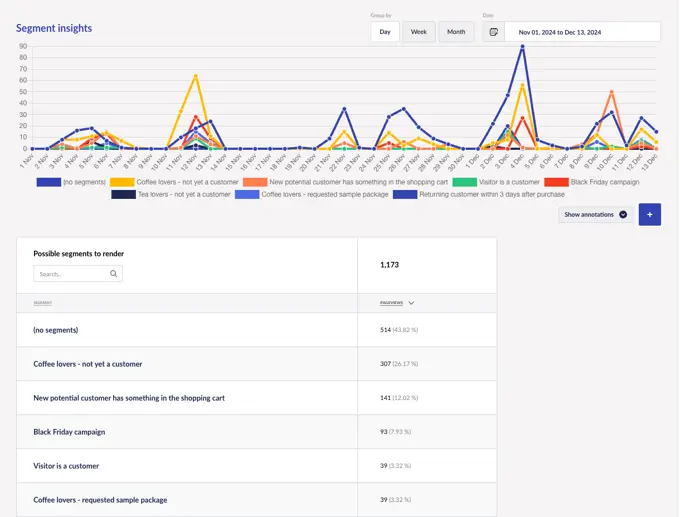Click the calendar icon beside date range
This screenshot has width=680, height=517.
pyautogui.click(x=494, y=32)
